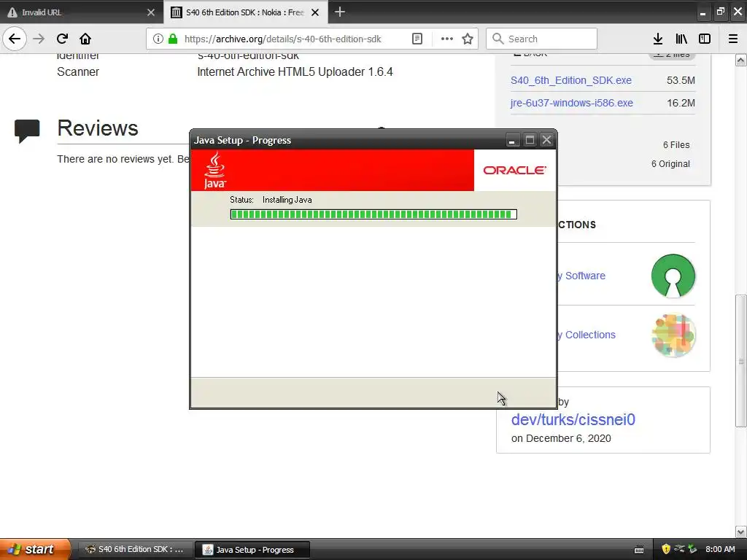Click the '6 Files' count text
This screenshot has height=560, width=747.
[676, 145]
